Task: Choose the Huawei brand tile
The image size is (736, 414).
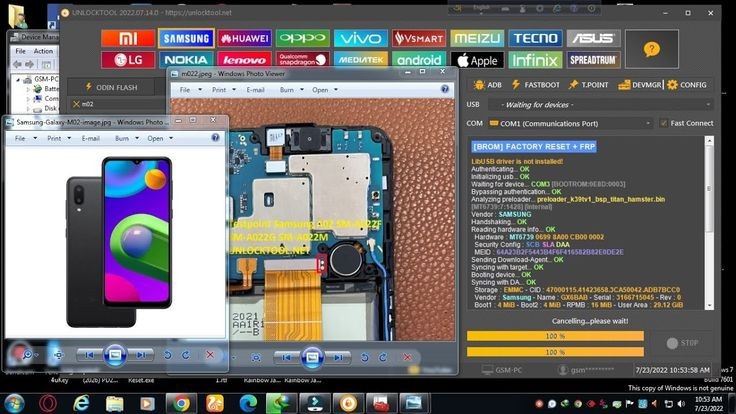Action: [244, 38]
